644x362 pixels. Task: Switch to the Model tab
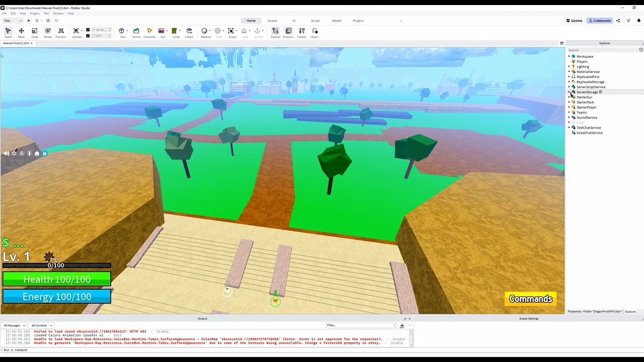pyautogui.click(x=337, y=21)
